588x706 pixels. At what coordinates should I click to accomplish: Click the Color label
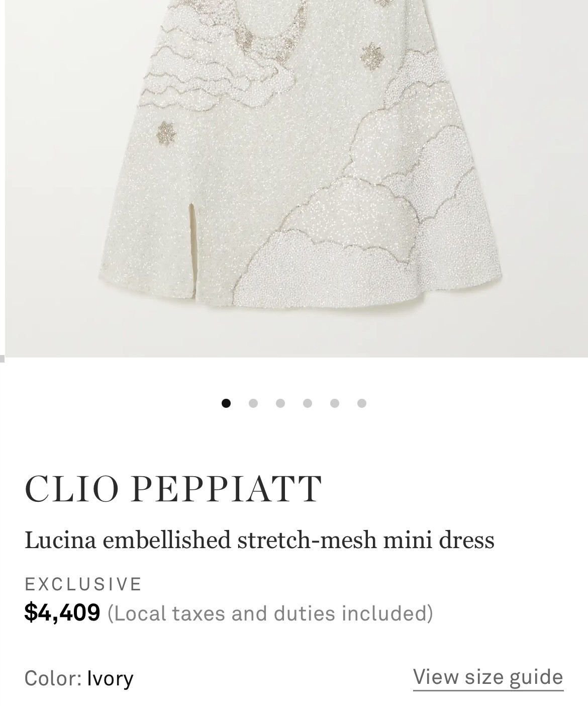tap(53, 678)
